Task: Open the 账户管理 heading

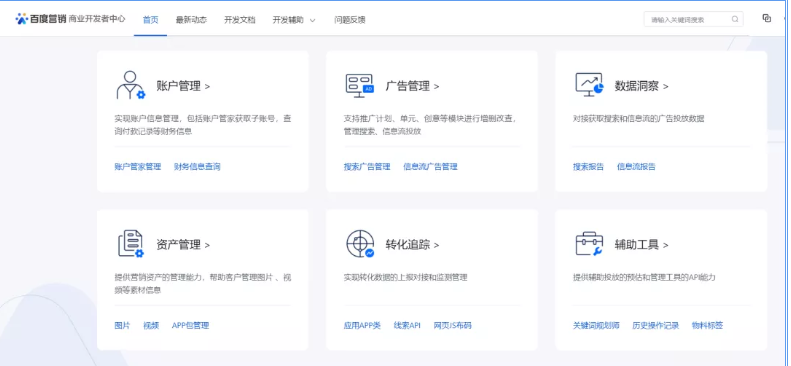Action: 183,86
